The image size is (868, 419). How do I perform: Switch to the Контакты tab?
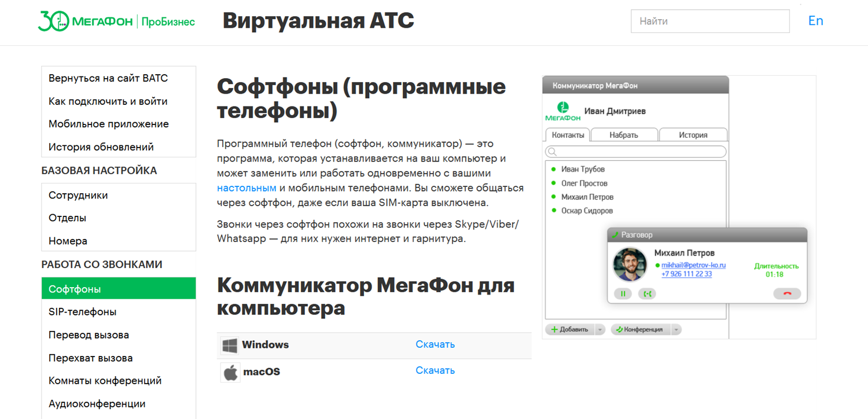click(568, 135)
